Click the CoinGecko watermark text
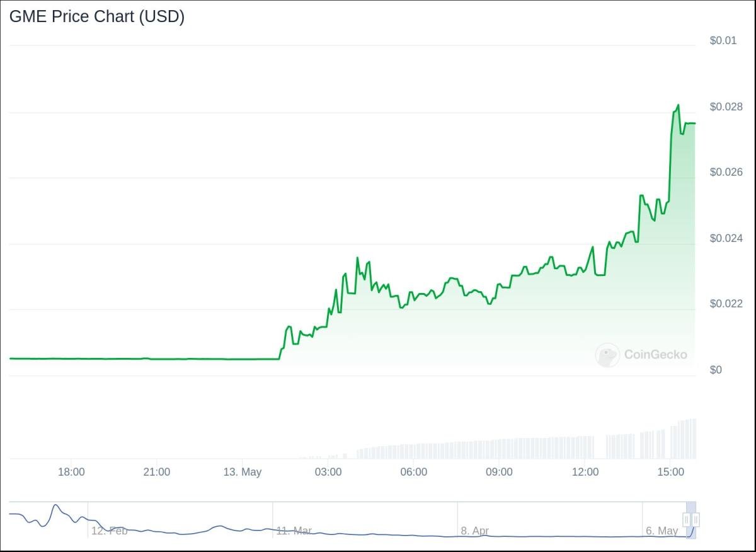The height and width of the screenshot is (552, 756). pyautogui.click(x=655, y=355)
